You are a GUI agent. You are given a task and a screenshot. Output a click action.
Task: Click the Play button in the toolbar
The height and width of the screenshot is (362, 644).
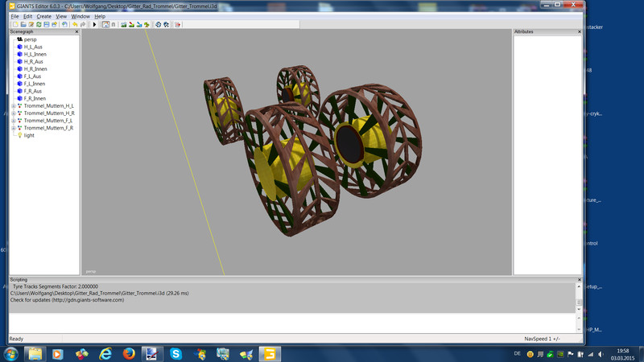point(94,24)
